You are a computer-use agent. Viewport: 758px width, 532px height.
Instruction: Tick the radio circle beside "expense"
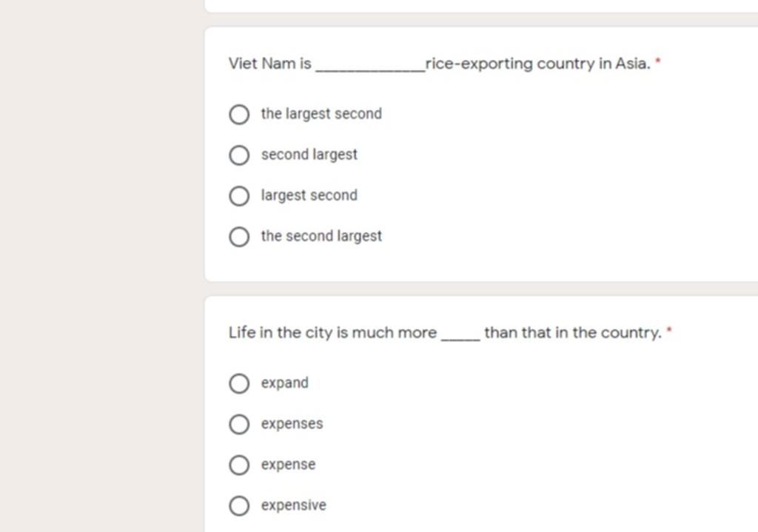[239, 465]
